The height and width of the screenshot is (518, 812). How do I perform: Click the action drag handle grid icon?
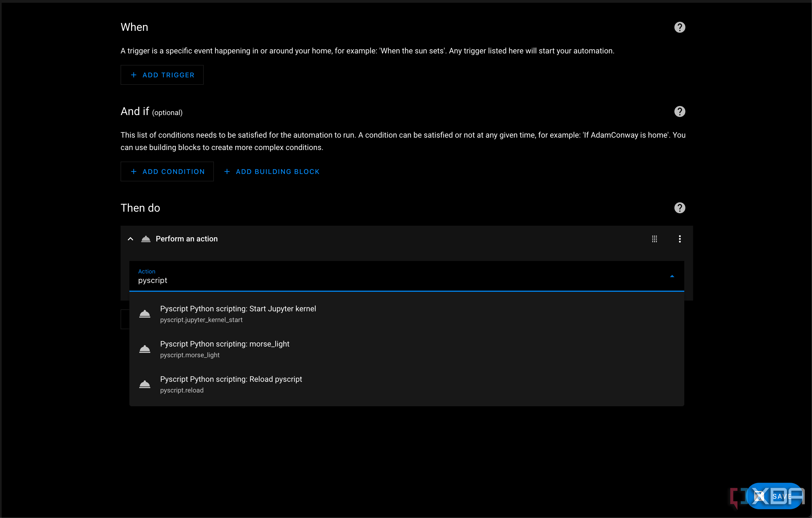tap(654, 239)
